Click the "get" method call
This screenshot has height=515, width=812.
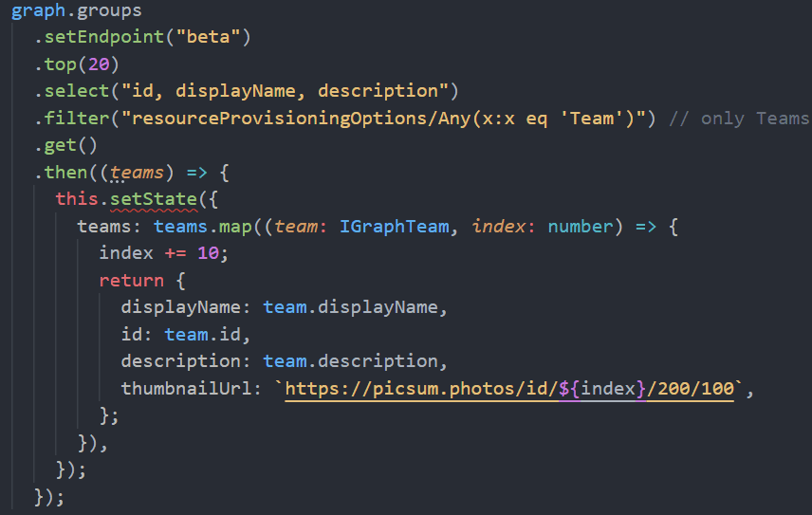[60, 145]
